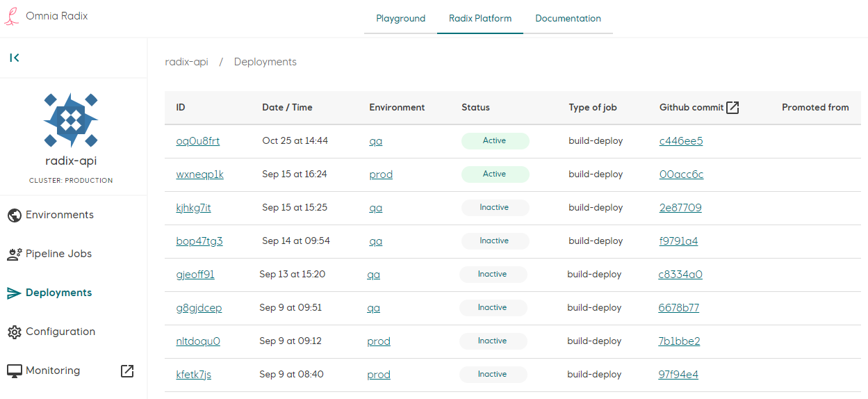The height and width of the screenshot is (399, 868).
Task: Open prod environment link in wxneqp1k row
Action: coord(381,174)
